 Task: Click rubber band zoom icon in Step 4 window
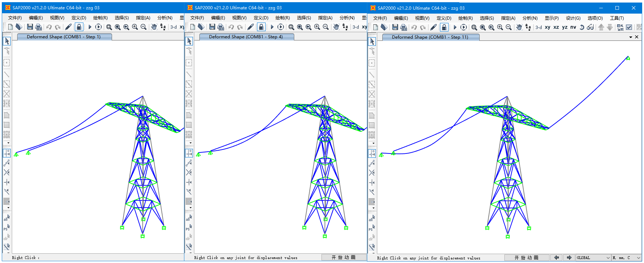pos(291,27)
